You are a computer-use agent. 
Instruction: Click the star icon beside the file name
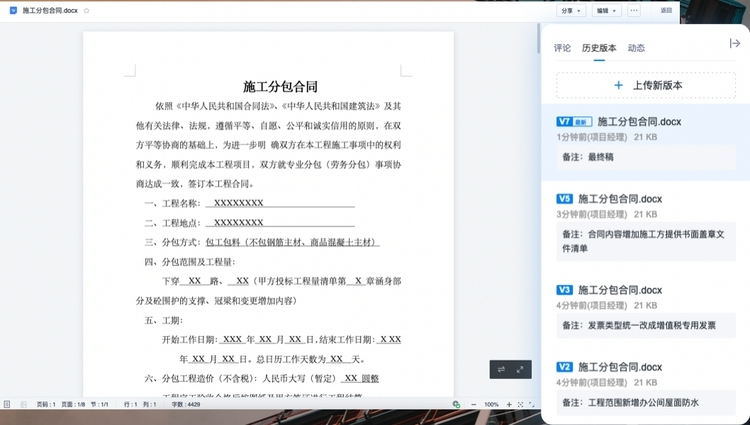[x=87, y=10]
